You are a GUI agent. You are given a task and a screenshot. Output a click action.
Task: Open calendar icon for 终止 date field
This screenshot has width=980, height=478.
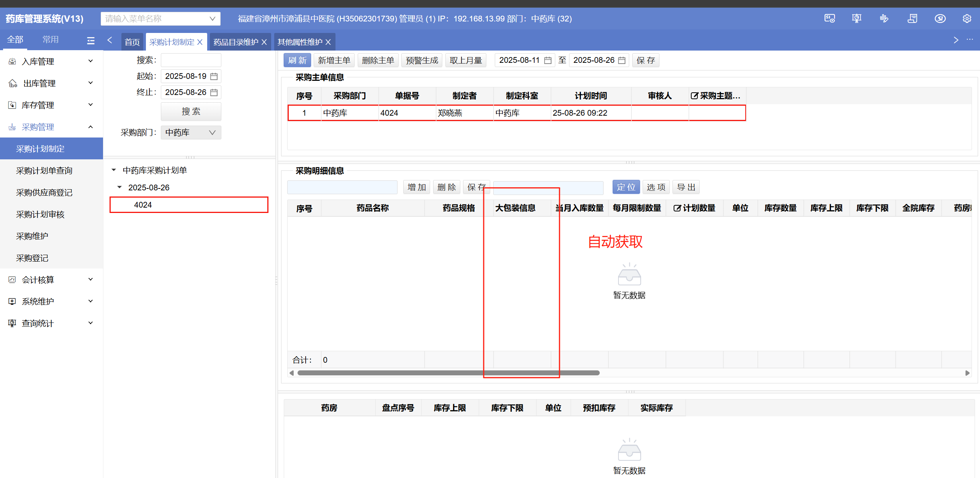[214, 93]
